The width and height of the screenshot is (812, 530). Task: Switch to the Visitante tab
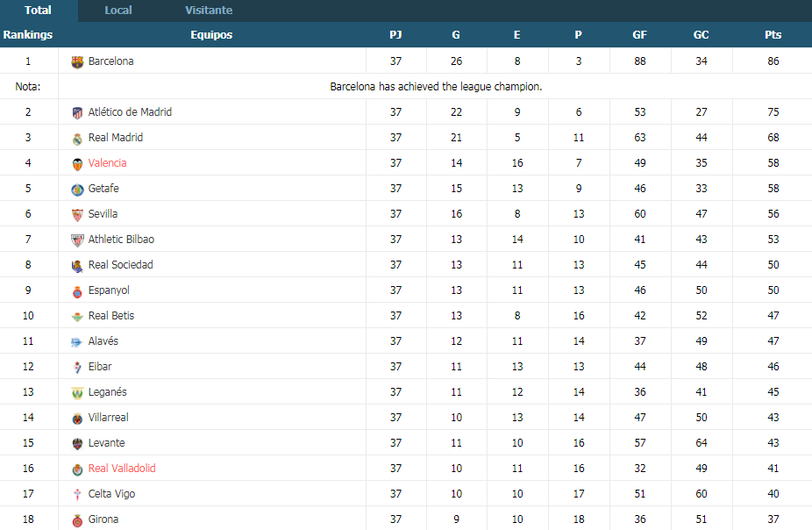pyautogui.click(x=209, y=11)
